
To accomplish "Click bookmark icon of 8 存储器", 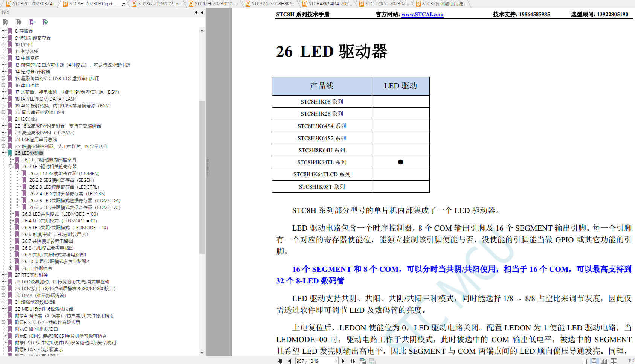I will [x=10, y=31].
